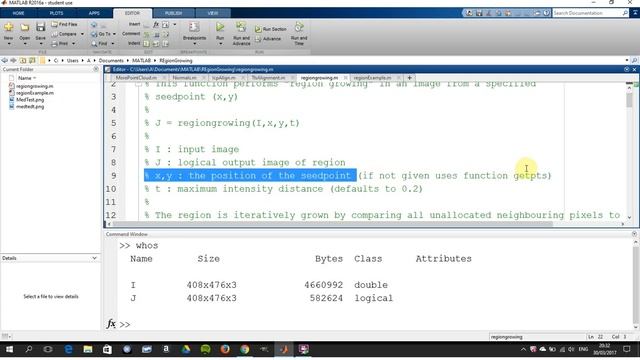Click Documents in the path bar
The height and width of the screenshot is (360, 640).
111,60
